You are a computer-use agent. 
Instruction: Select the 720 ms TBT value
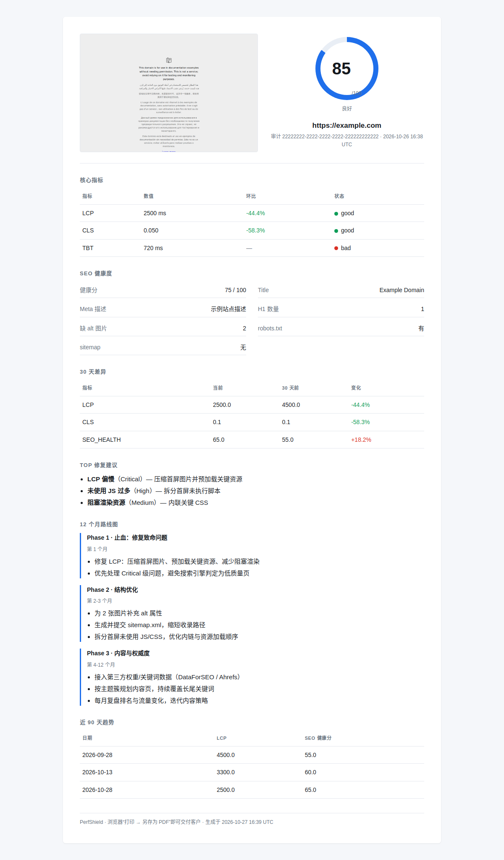tap(153, 248)
